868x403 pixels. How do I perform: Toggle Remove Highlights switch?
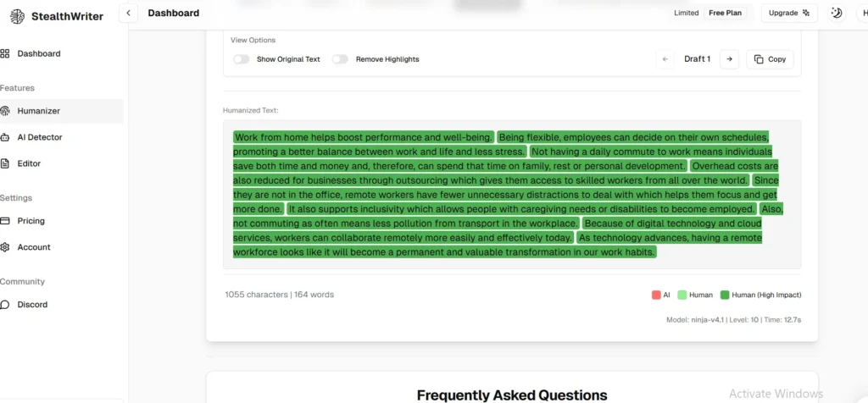coord(340,59)
